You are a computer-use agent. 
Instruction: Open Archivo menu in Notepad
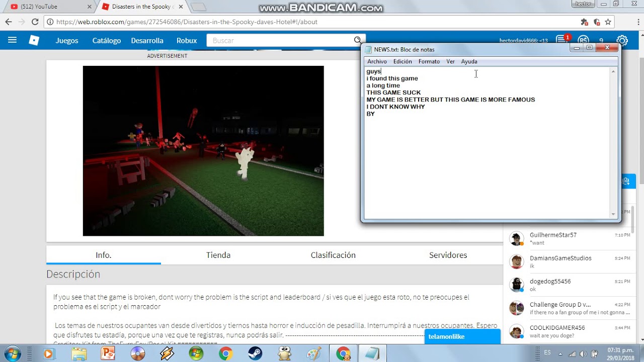(377, 61)
